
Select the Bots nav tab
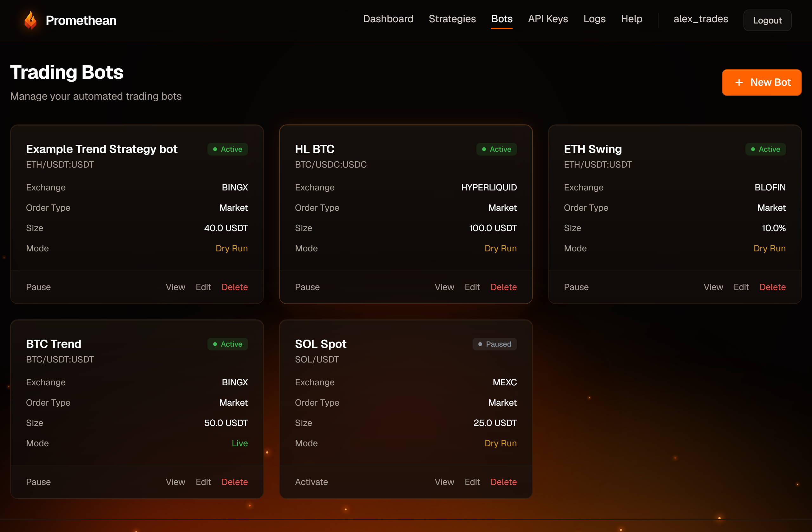[x=501, y=19]
